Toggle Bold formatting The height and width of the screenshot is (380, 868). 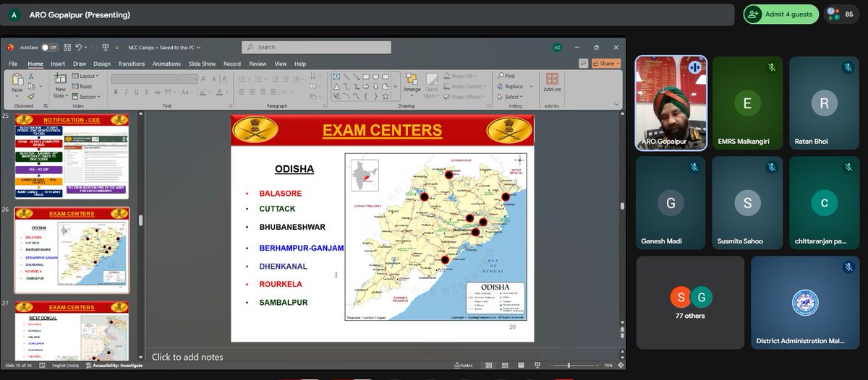(x=116, y=92)
